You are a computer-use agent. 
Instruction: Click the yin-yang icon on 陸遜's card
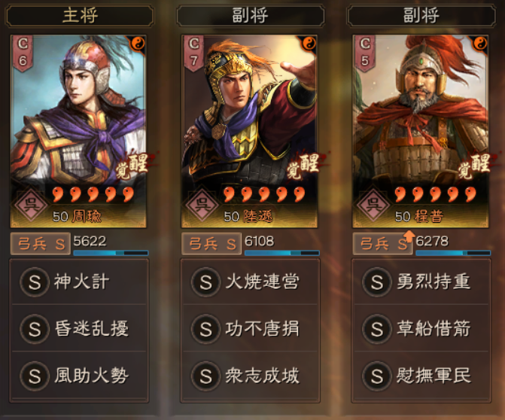[309, 43]
